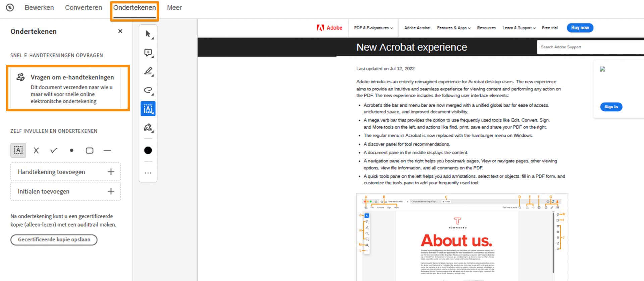Click the Adobe logo in webpage header

coord(329,28)
